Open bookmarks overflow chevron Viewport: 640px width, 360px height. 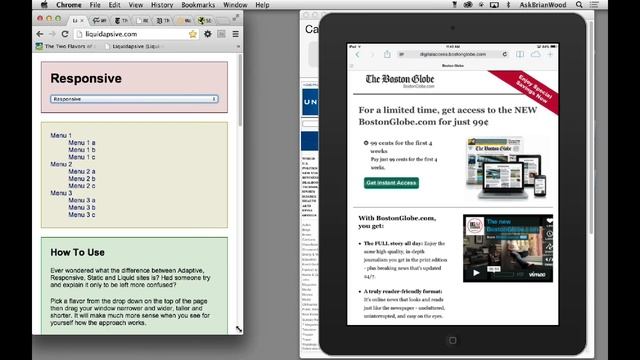coord(238,47)
